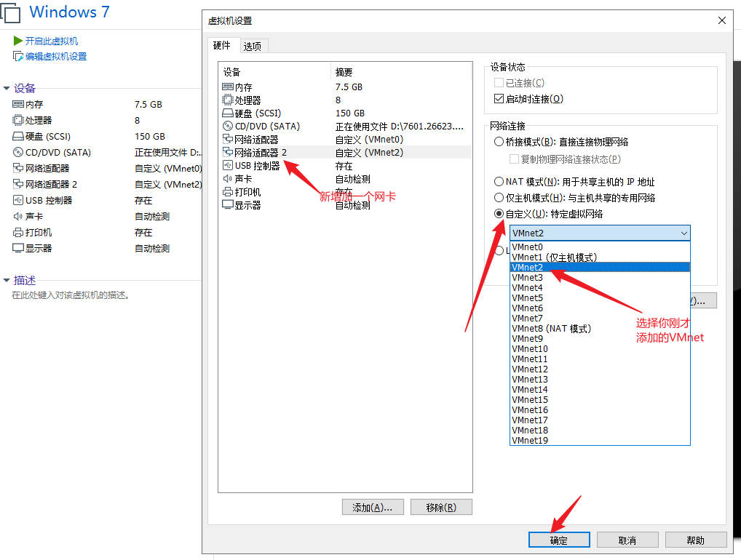Click the 150 GB disk value in dialog
This screenshot has height=560, width=741.
click(x=349, y=113)
